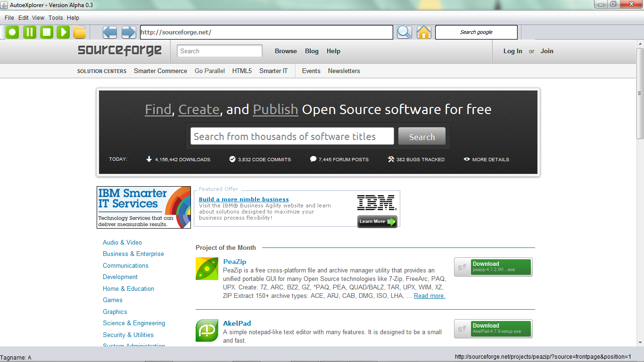
Task: Select the bugs tracked wrench icon
Action: pos(390,159)
